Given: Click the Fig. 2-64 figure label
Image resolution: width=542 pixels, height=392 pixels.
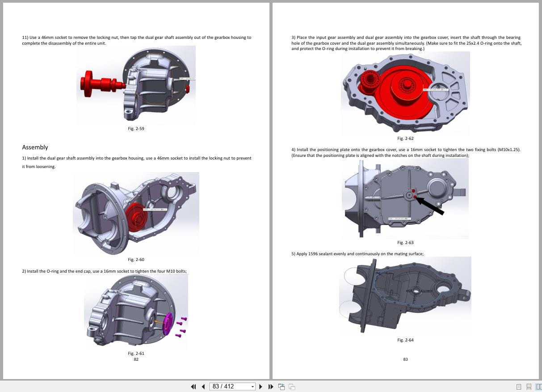Looking at the screenshot, I should (x=405, y=340).
